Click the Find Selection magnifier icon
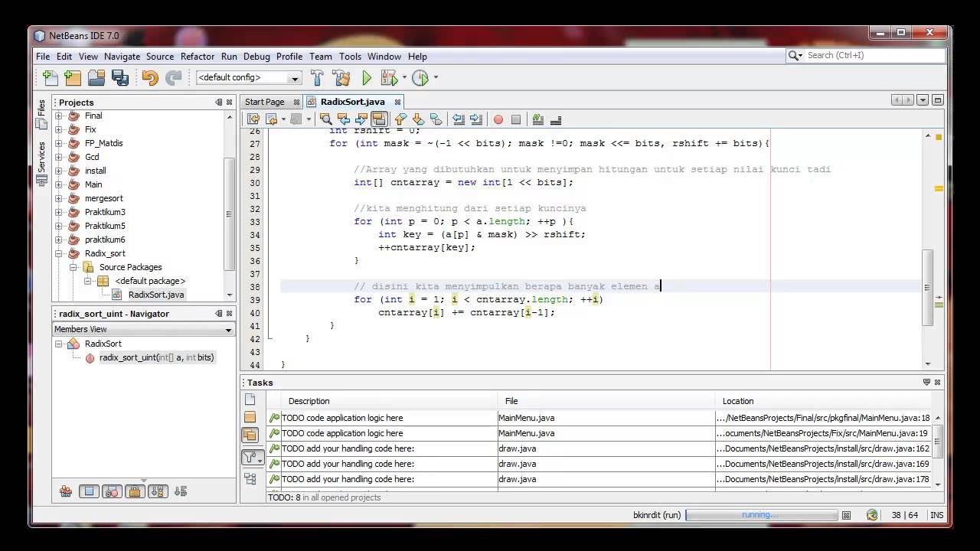The width and height of the screenshot is (980, 551). point(325,119)
